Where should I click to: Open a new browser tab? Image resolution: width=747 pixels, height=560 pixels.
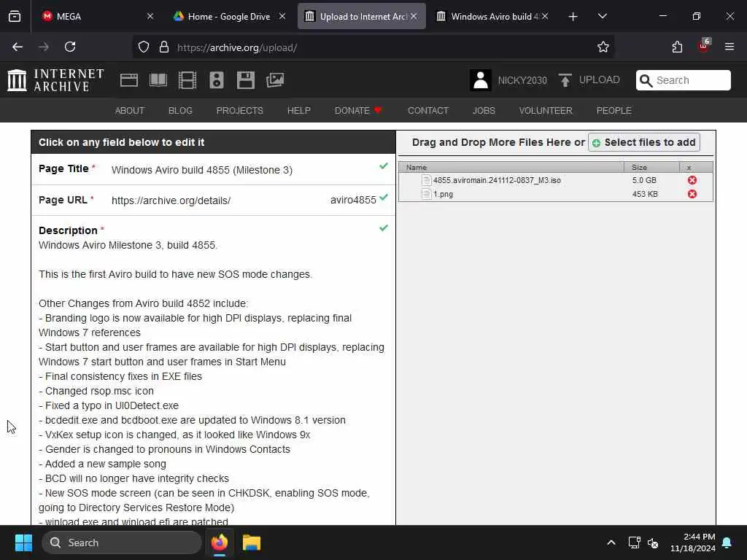coord(573,17)
